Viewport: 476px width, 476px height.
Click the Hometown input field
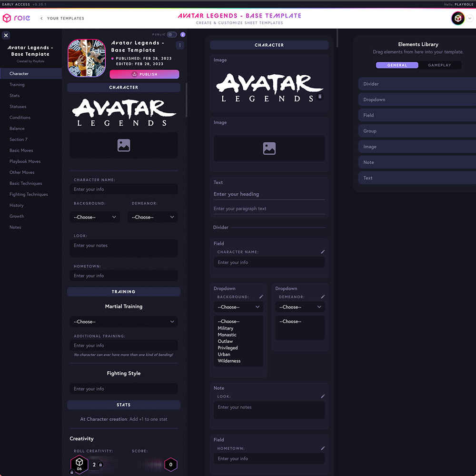coord(124,275)
